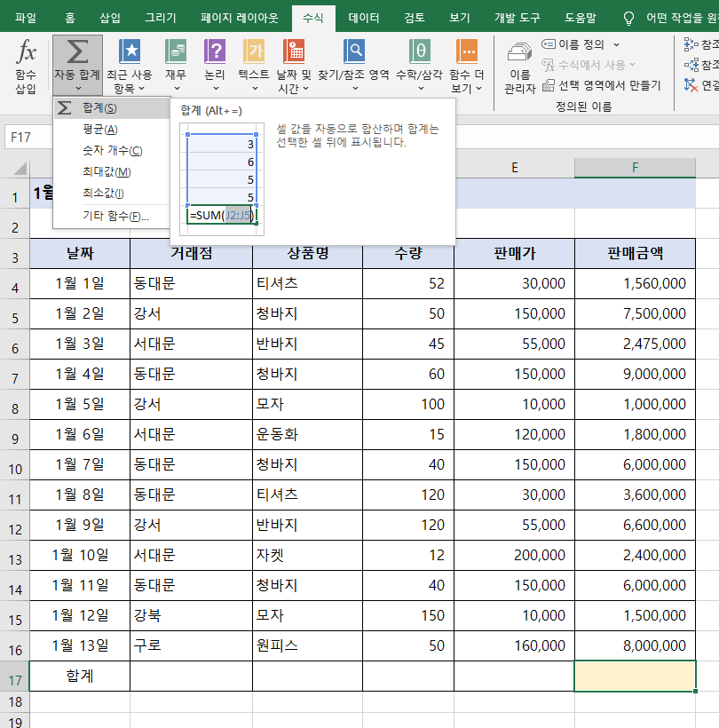Click the select-all corner triangle
This screenshot has width=719, height=728.
[x=20, y=168]
